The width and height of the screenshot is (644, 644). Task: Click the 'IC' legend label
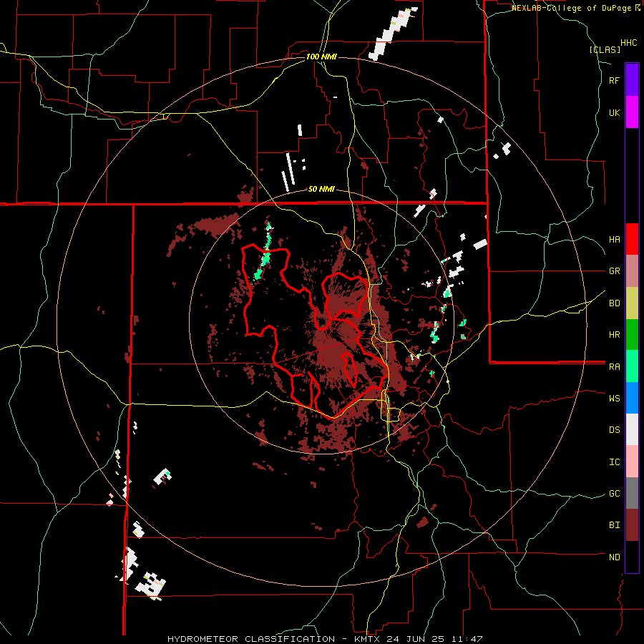614,462
